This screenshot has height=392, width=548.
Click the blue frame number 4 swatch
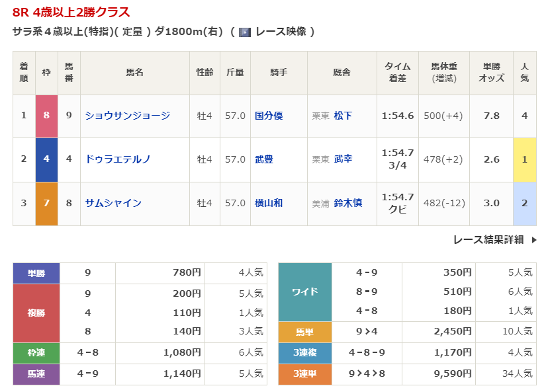pos(46,159)
